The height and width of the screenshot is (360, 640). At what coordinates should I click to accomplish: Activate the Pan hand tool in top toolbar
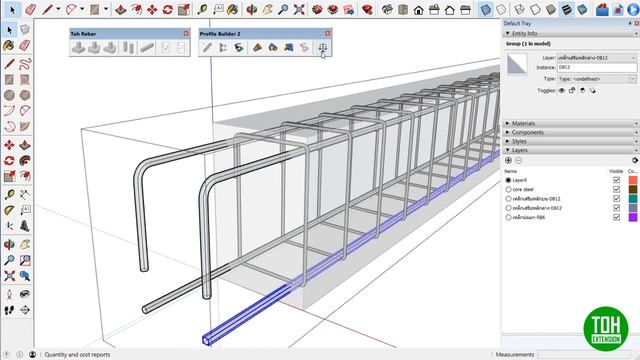pyautogui.click(x=267, y=9)
